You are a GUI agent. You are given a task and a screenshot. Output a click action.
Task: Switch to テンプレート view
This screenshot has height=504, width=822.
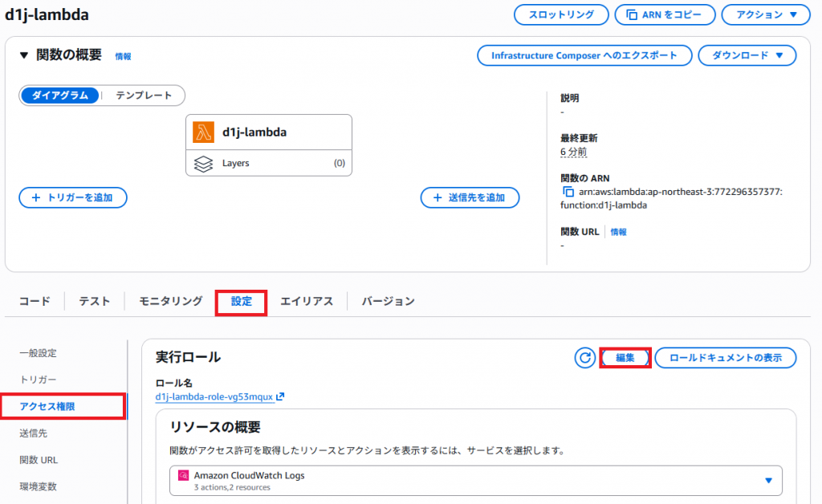[x=144, y=96]
